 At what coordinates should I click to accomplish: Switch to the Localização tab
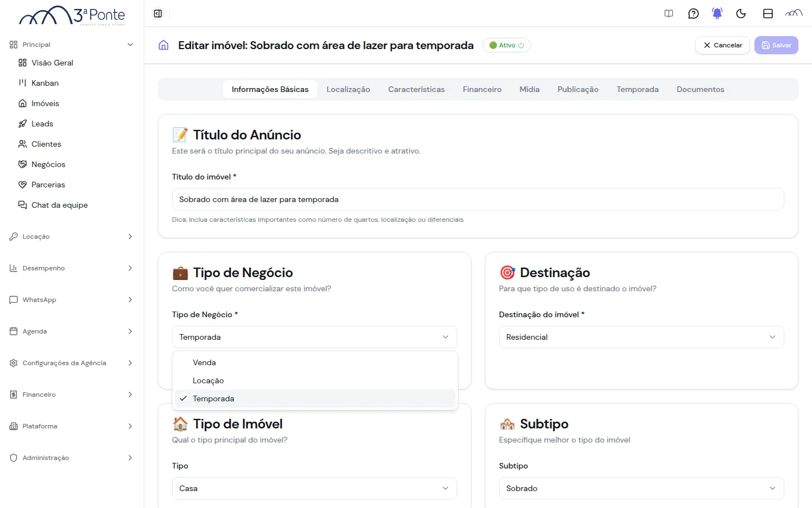[348, 89]
